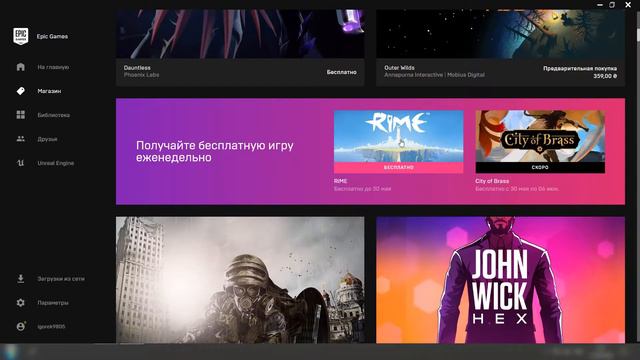Maximize the Epic Games launcher window

pos(612,5)
